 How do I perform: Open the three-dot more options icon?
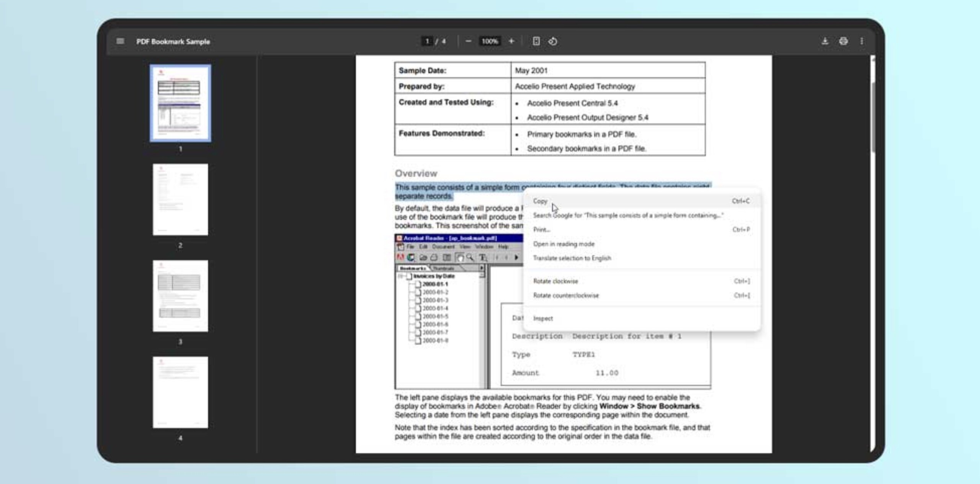click(862, 41)
